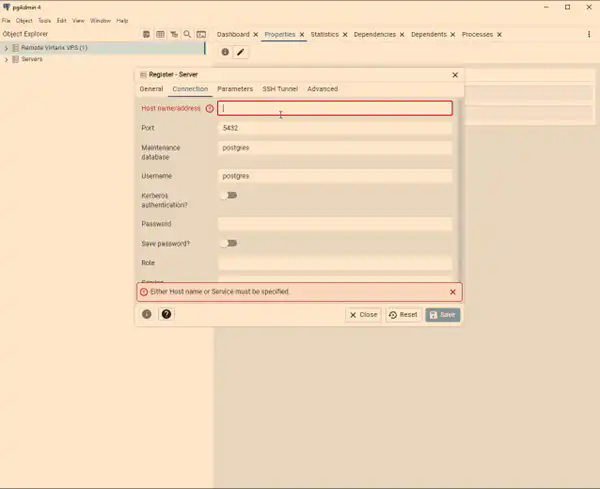This screenshot has width=600, height=489.
Task: Open the Window menu
Action: pos(101,21)
